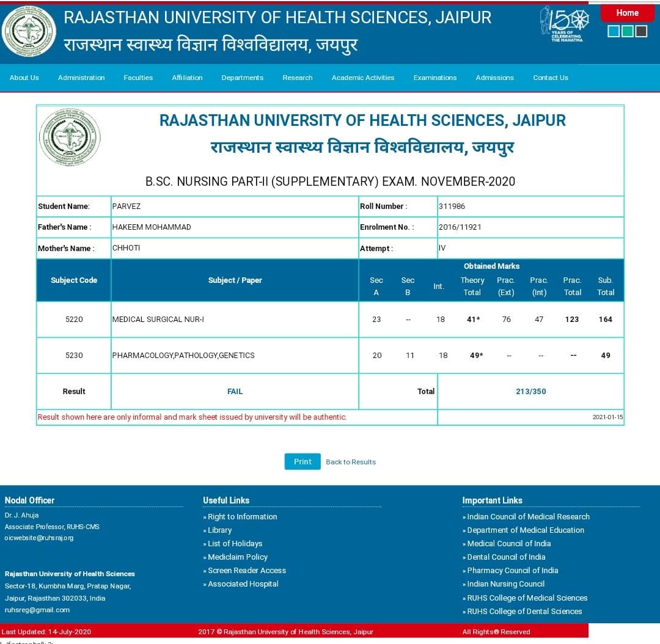Click the exam title B.SC. NURSING PART-II heading
Viewport: 660px width, 644px height.
(x=330, y=181)
